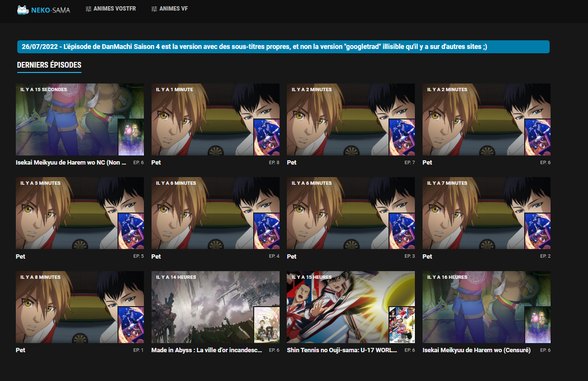This screenshot has width=588, height=381.
Task: Open the Pet episode 1 thumbnail
Action: point(80,307)
